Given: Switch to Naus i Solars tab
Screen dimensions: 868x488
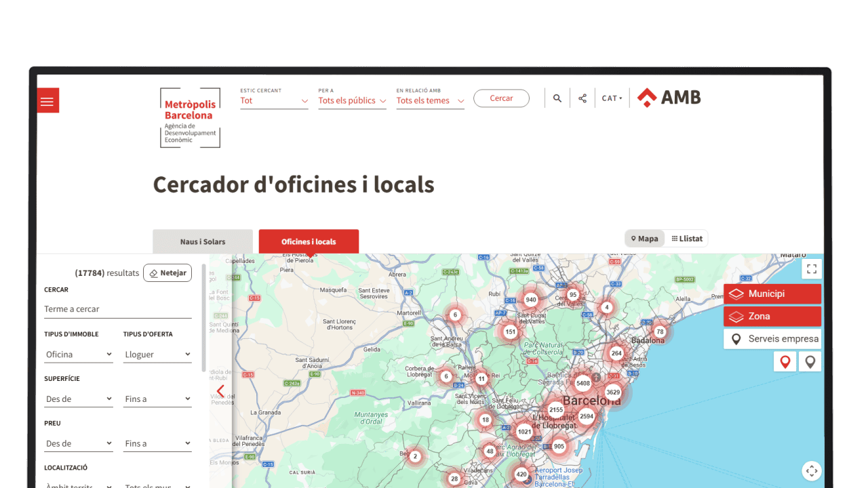Looking at the screenshot, I should pyautogui.click(x=203, y=241).
